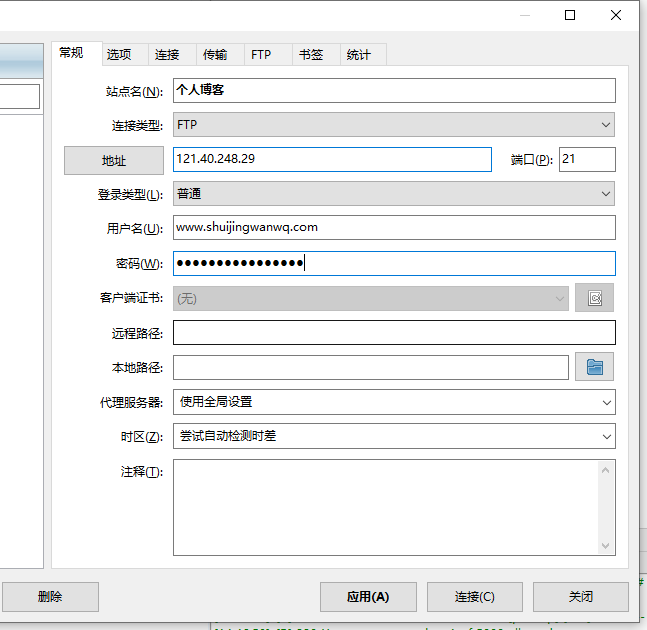Open the 连接类型 FTP dropdown
The width and height of the screenshot is (647, 630).
click(394, 125)
